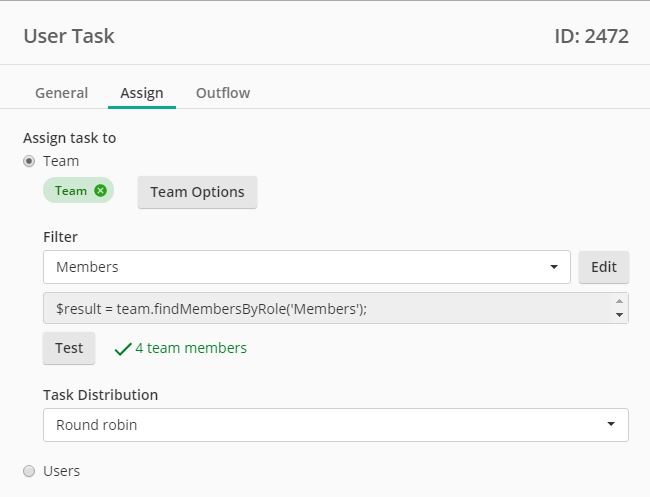The width and height of the screenshot is (650, 497).
Task: Click the Edit filter button
Action: pyautogui.click(x=604, y=267)
